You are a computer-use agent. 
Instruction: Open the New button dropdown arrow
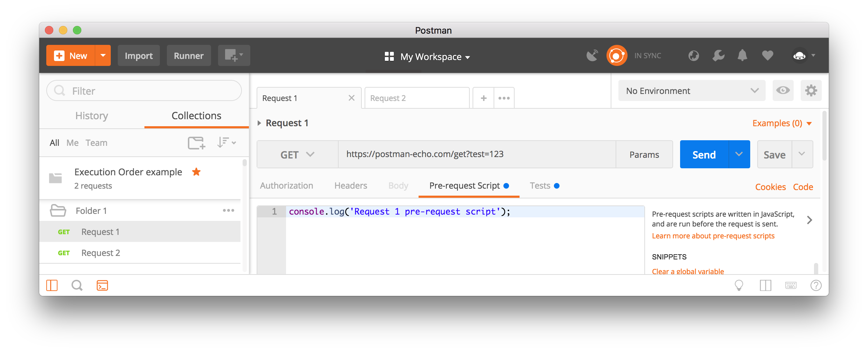103,55
